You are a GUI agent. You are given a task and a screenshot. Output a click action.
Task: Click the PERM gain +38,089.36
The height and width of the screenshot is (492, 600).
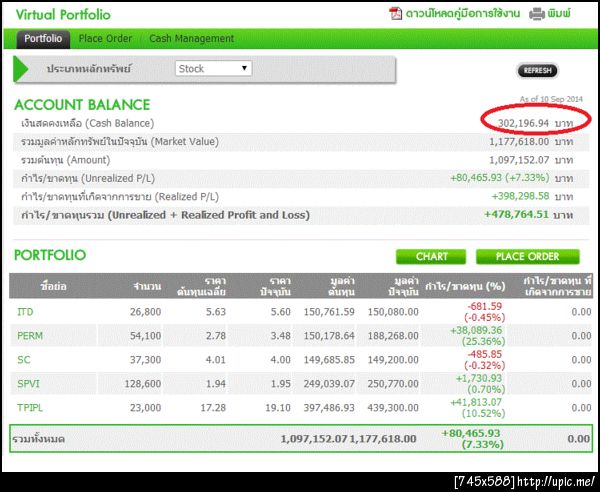coord(476,331)
